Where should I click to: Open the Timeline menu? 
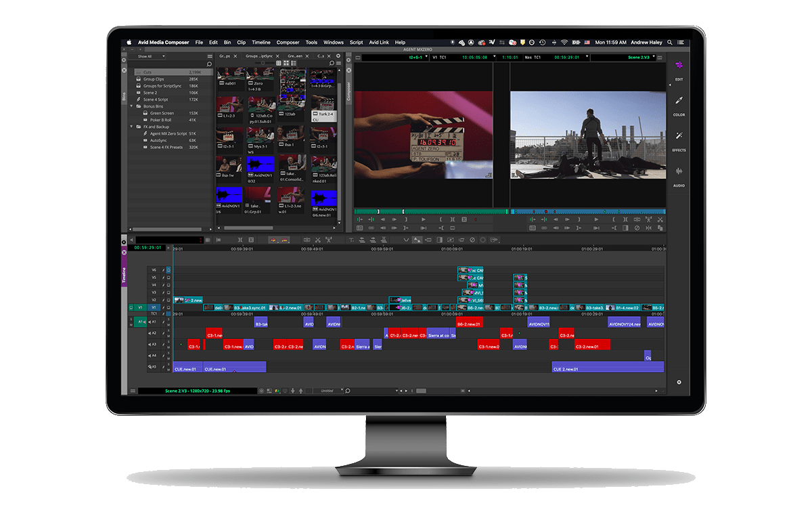point(261,42)
